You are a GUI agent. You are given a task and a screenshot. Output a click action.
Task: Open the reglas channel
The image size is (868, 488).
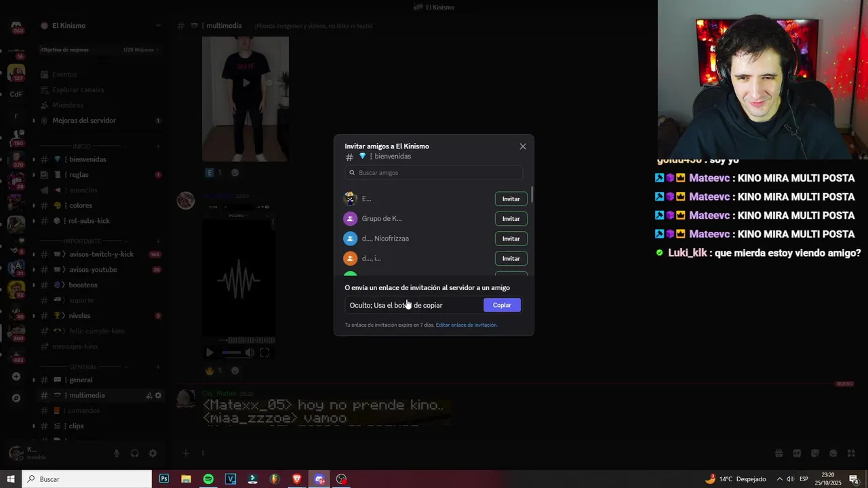coord(100,175)
